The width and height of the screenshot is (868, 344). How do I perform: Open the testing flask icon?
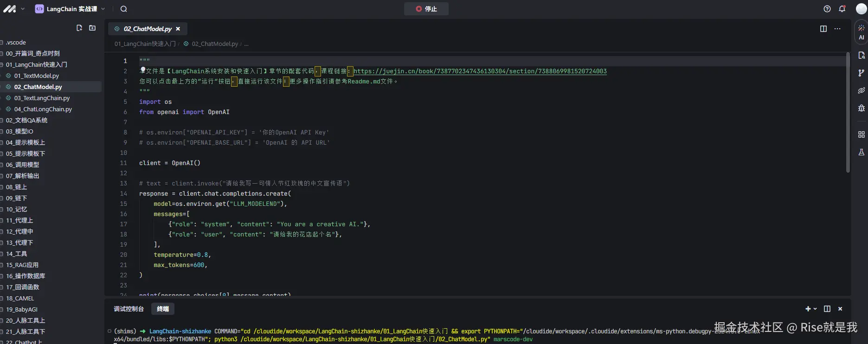861,152
